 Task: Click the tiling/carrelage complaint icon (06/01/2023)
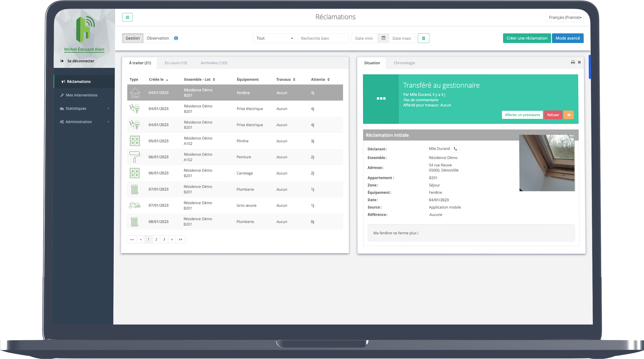[x=135, y=173]
